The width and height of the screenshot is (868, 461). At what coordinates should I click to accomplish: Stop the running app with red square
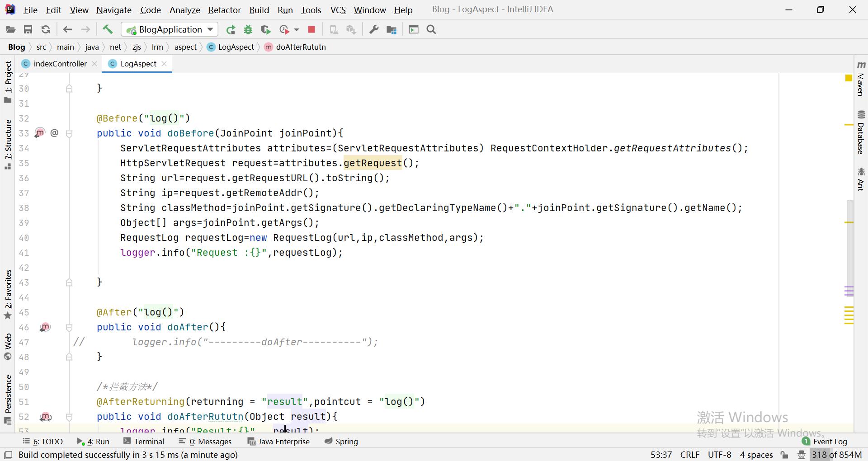pos(311,30)
